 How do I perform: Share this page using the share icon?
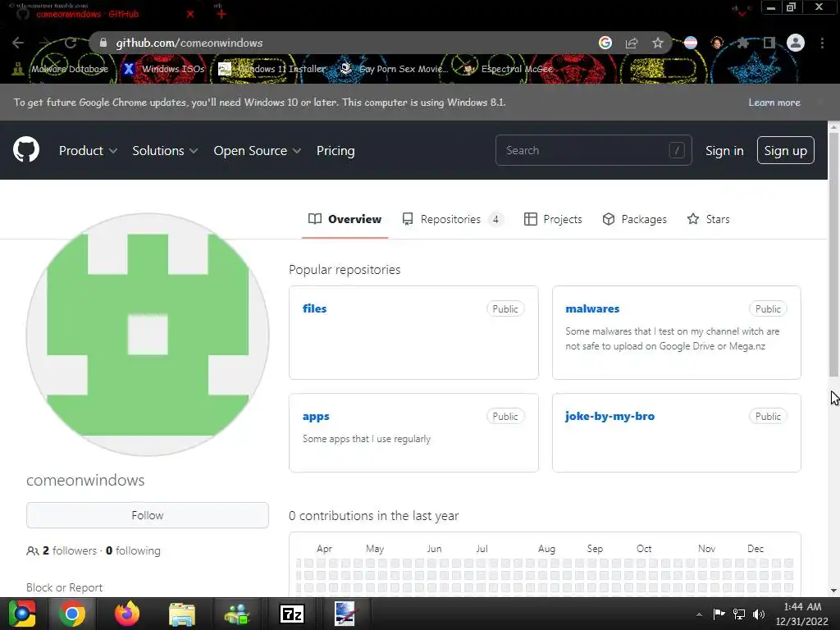pos(632,43)
